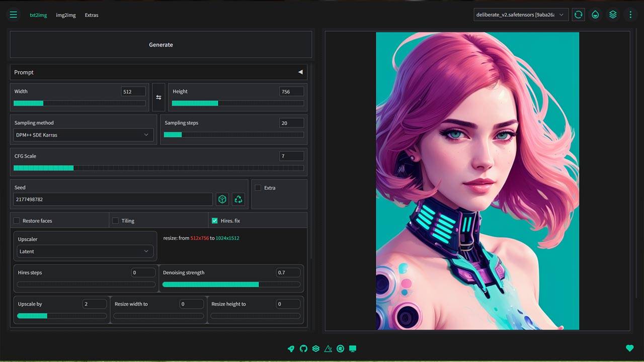Click the water droplet icon
644x362 pixels.
(x=595, y=15)
